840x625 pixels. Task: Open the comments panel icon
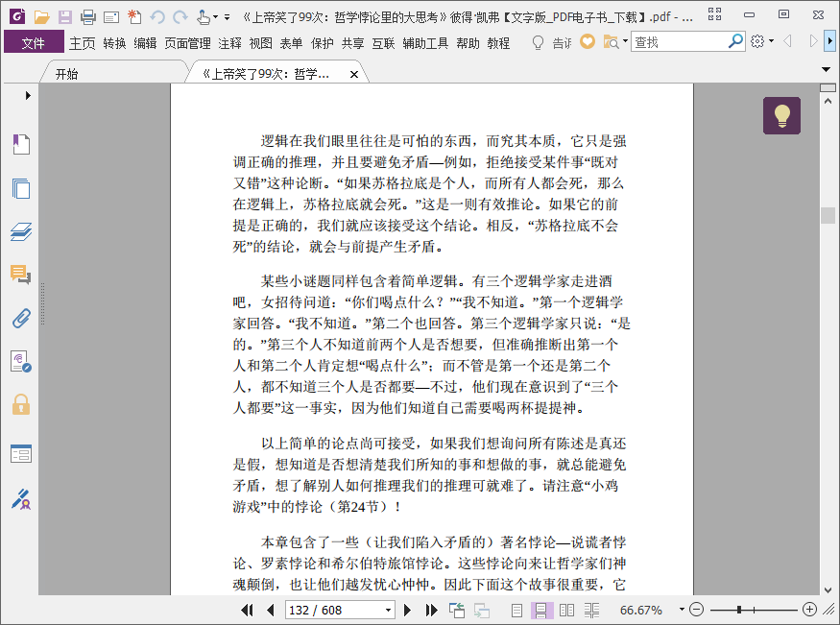[x=21, y=275]
